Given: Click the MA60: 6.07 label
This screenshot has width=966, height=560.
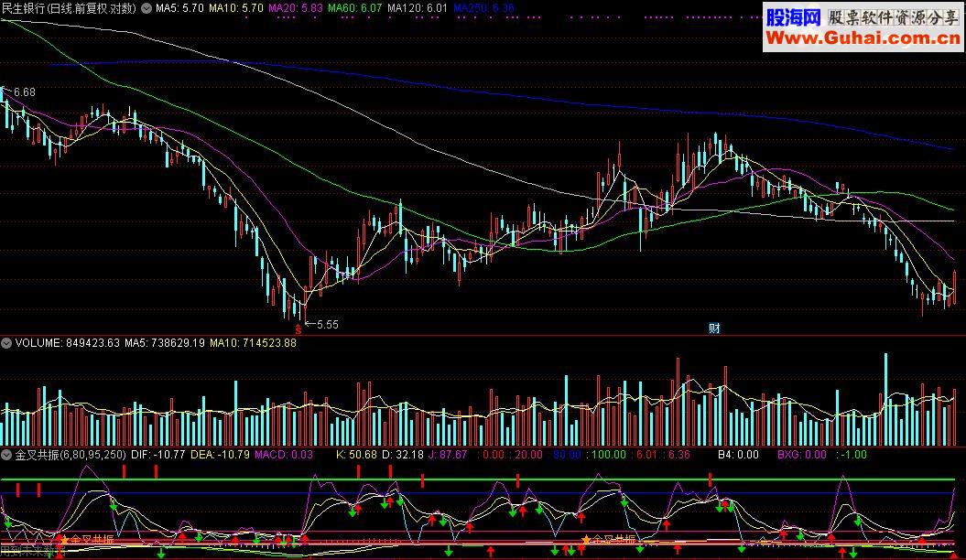Looking at the screenshot, I should 355,8.
